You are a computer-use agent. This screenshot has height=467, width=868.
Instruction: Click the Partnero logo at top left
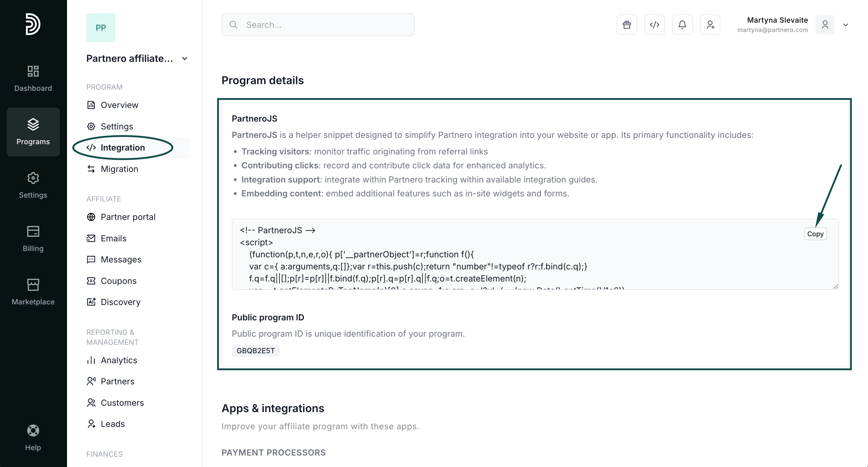tap(33, 24)
